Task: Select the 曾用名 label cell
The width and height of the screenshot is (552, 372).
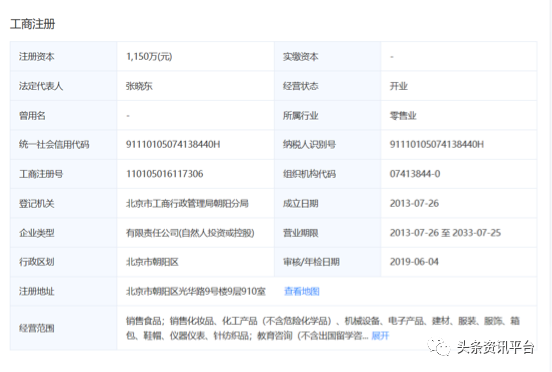Action: click(x=63, y=115)
